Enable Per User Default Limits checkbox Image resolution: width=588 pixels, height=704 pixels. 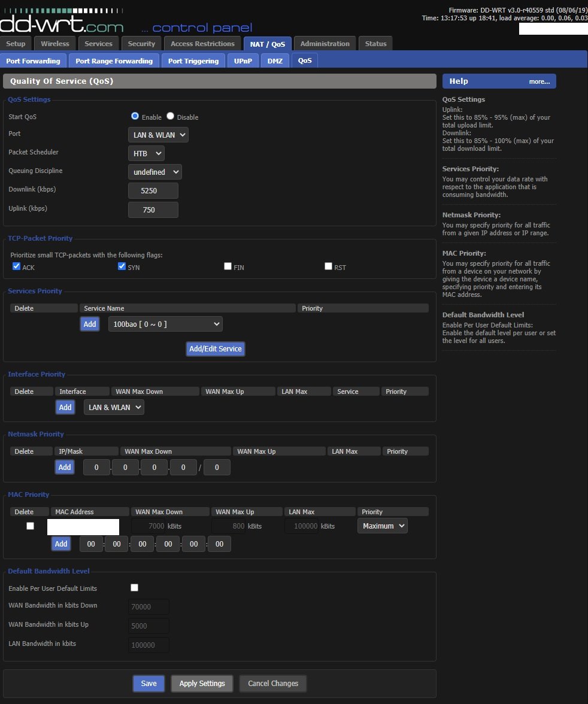pyautogui.click(x=134, y=588)
